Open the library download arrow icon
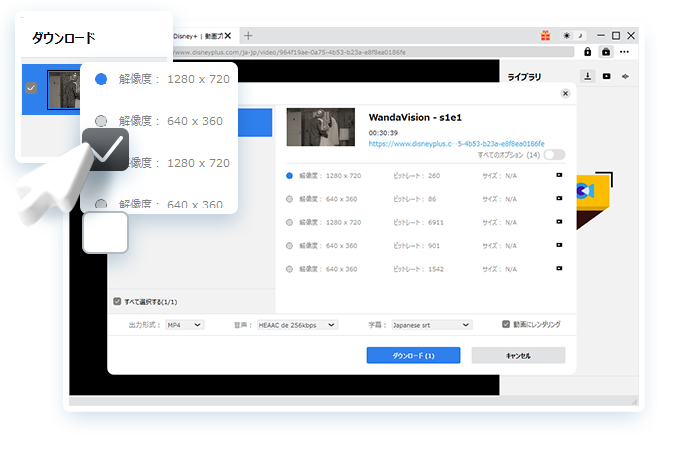The height and width of the screenshot is (449, 684). tap(588, 76)
